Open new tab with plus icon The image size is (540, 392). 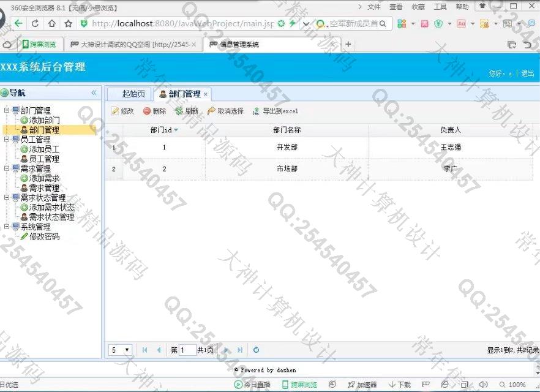[x=348, y=44]
